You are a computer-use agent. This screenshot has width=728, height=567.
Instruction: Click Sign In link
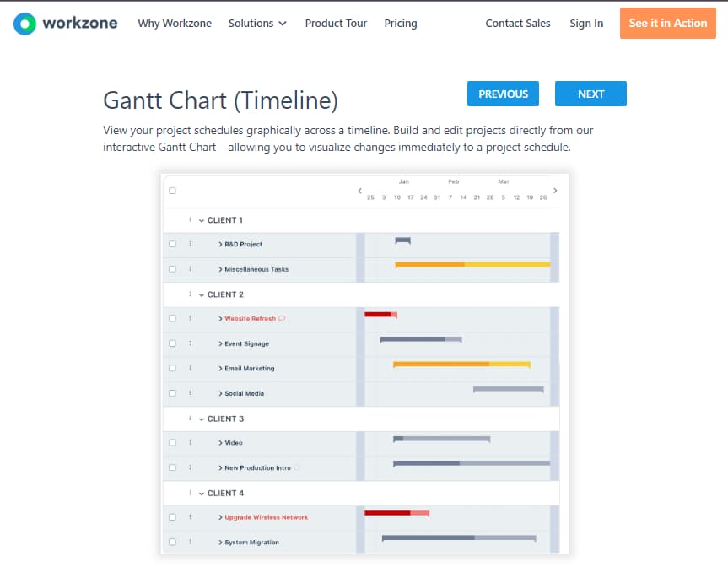click(586, 24)
